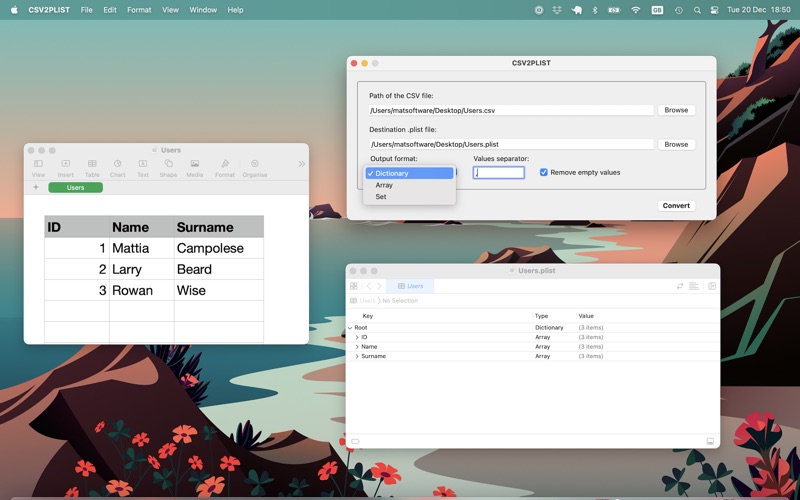Open the Window menu

pos(203,10)
